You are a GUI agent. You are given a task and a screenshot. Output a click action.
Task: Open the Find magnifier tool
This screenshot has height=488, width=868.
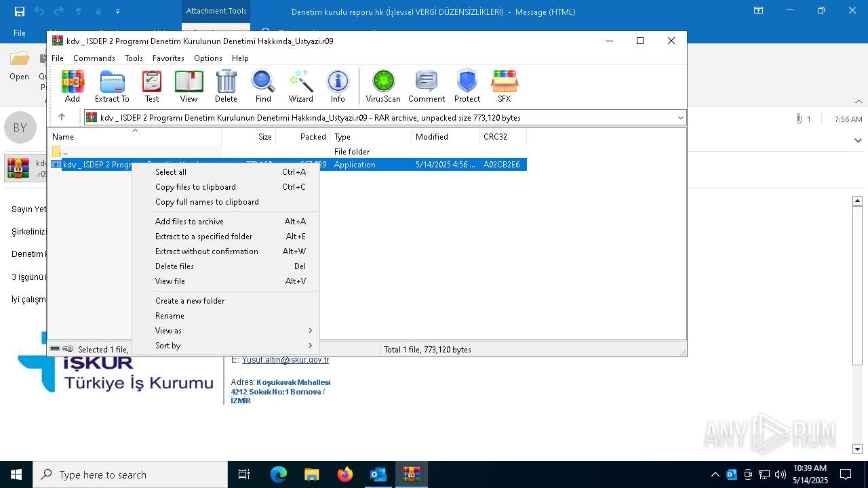tap(263, 86)
